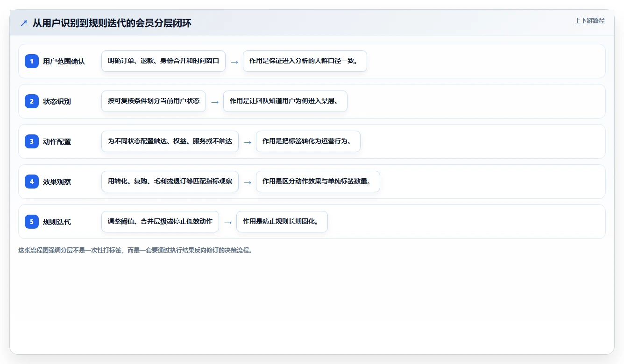The image size is (624, 364).
Task: Click the arrow in the 规则迭代 row
Action: pos(228,222)
